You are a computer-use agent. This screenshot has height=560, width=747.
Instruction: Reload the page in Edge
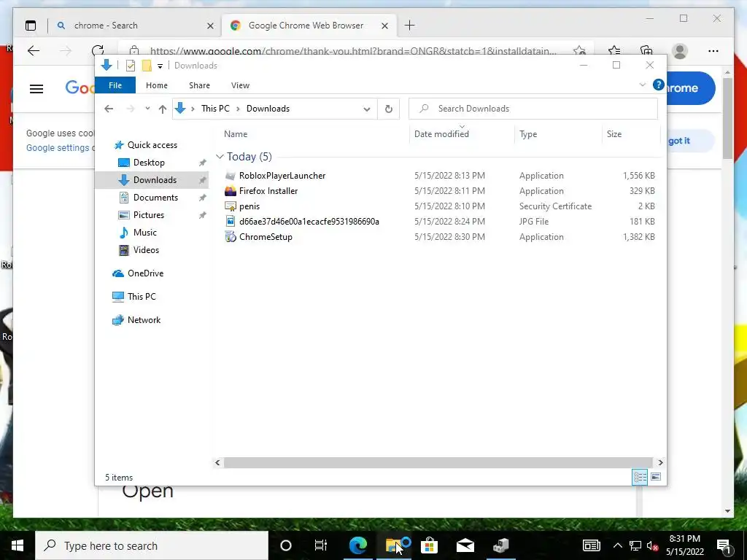pyautogui.click(x=98, y=51)
